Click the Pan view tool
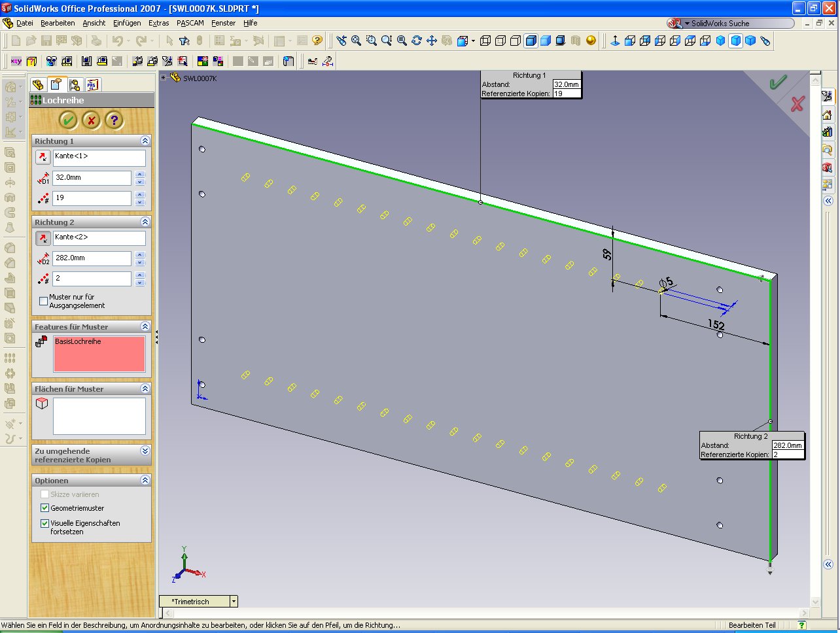 click(x=431, y=41)
